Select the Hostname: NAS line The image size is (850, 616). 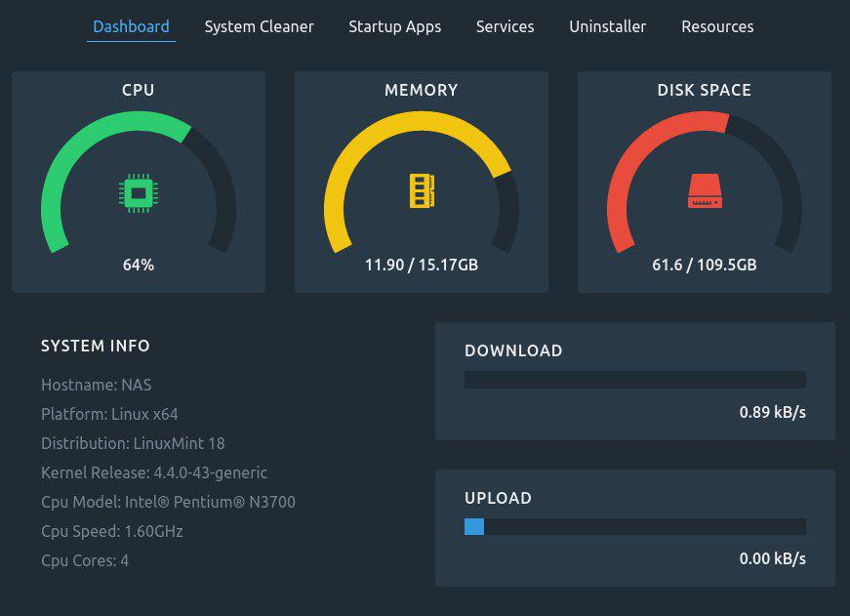(96, 385)
